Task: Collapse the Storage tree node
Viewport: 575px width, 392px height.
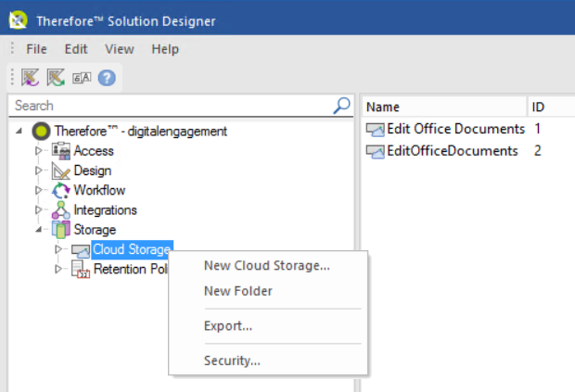Action: coord(39,230)
